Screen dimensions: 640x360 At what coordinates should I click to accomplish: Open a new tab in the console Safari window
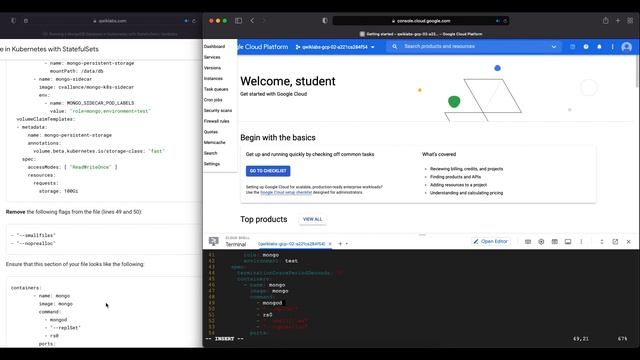point(618,20)
